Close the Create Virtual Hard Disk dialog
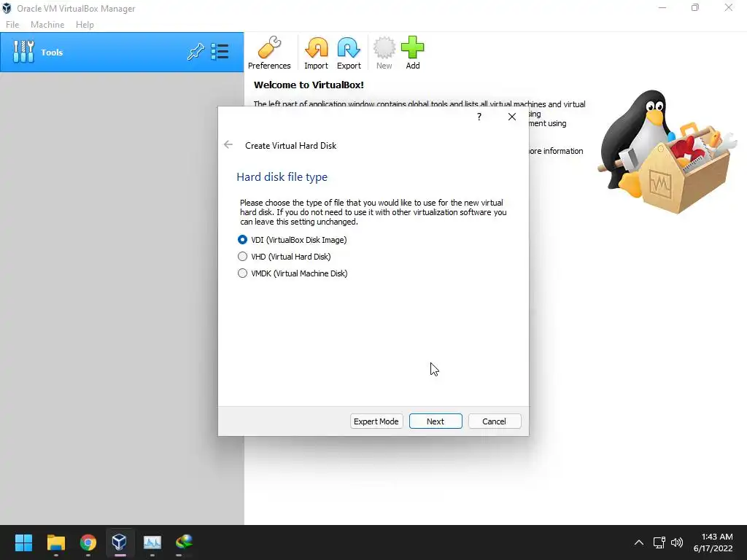The image size is (747, 560). coord(511,117)
